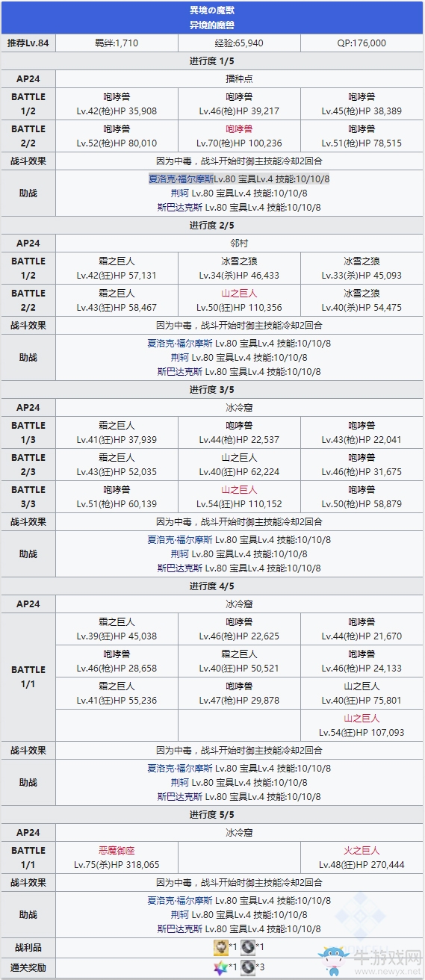Click 山之巨人 Lv.40(狂)HP 62,224 cell
The image size is (425, 980).
(239, 465)
